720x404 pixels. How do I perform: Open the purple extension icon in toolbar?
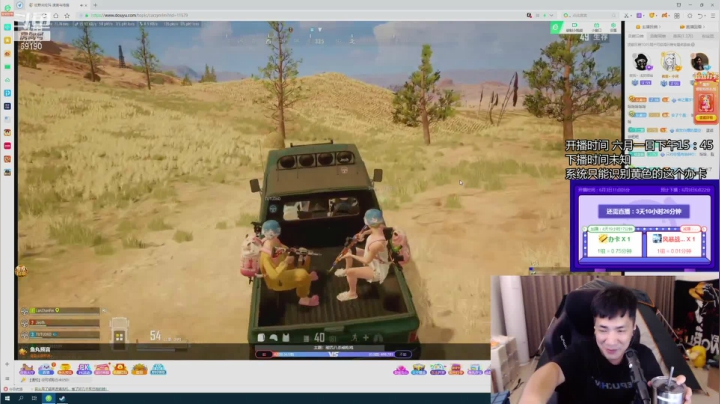coord(639,15)
